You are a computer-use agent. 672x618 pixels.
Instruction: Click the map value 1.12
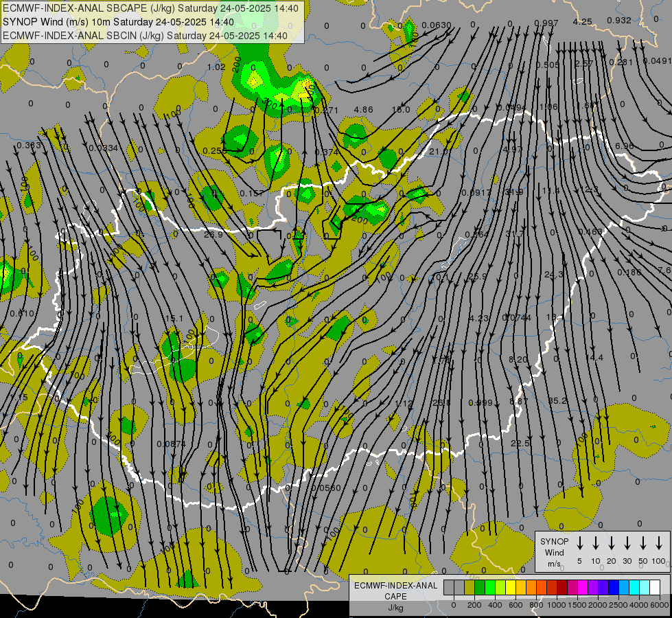pyautogui.click(x=404, y=403)
